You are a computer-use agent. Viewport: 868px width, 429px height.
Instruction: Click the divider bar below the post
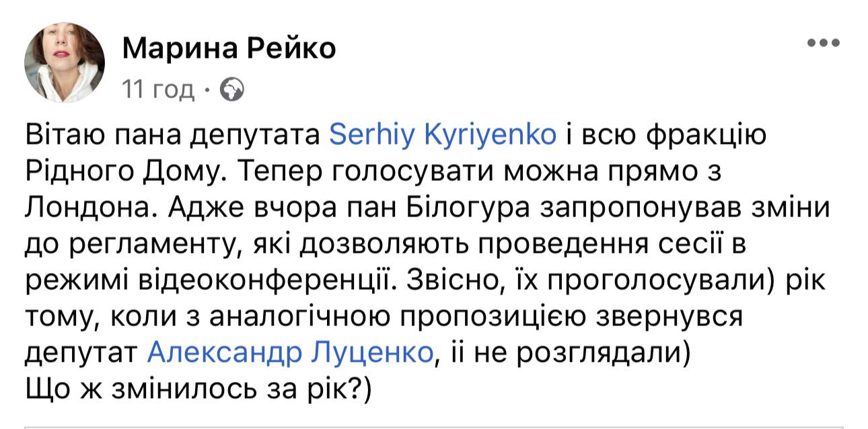pyautogui.click(x=434, y=426)
